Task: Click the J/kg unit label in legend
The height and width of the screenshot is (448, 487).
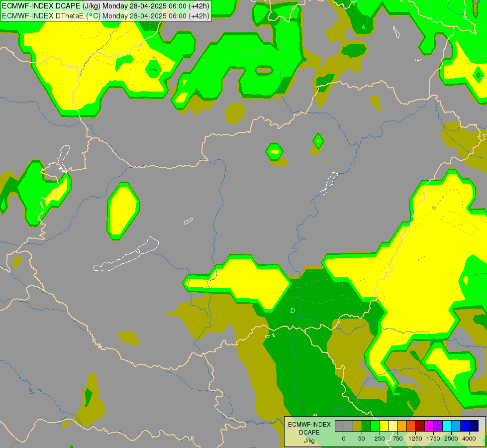Action: click(x=309, y=441)
